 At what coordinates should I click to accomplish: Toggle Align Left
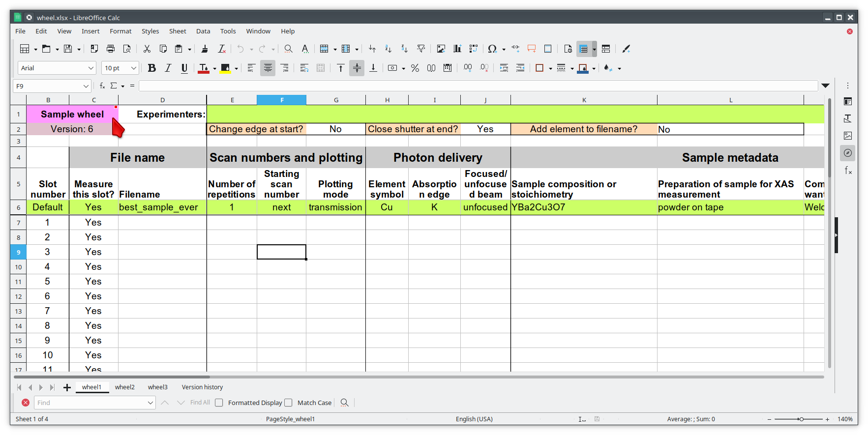tap(251, 68)
